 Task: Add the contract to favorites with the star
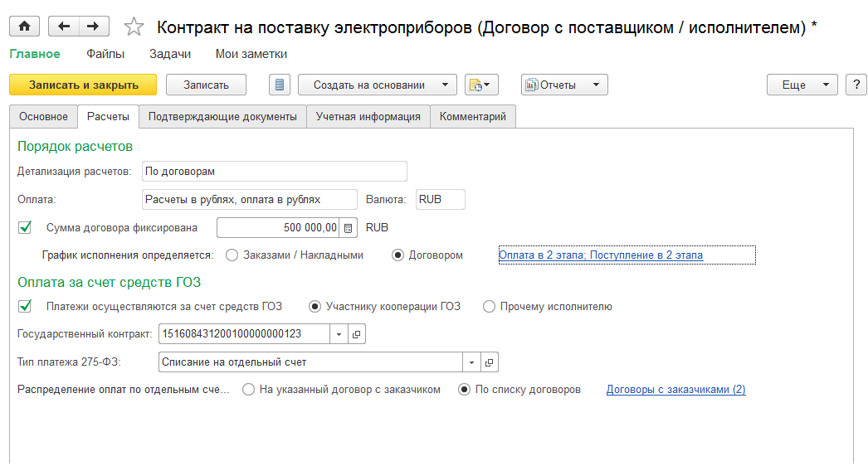point(133,27)
